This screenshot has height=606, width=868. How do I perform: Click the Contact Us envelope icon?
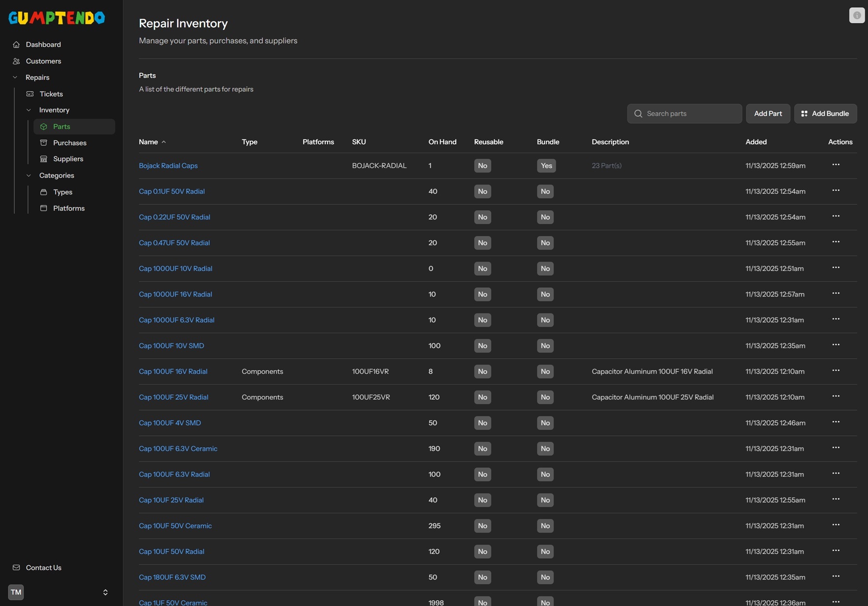coord(16,567)
